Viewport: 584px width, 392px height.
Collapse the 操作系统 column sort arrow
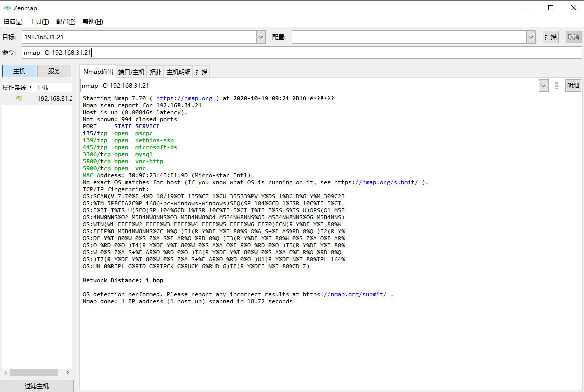click(30, 87)
